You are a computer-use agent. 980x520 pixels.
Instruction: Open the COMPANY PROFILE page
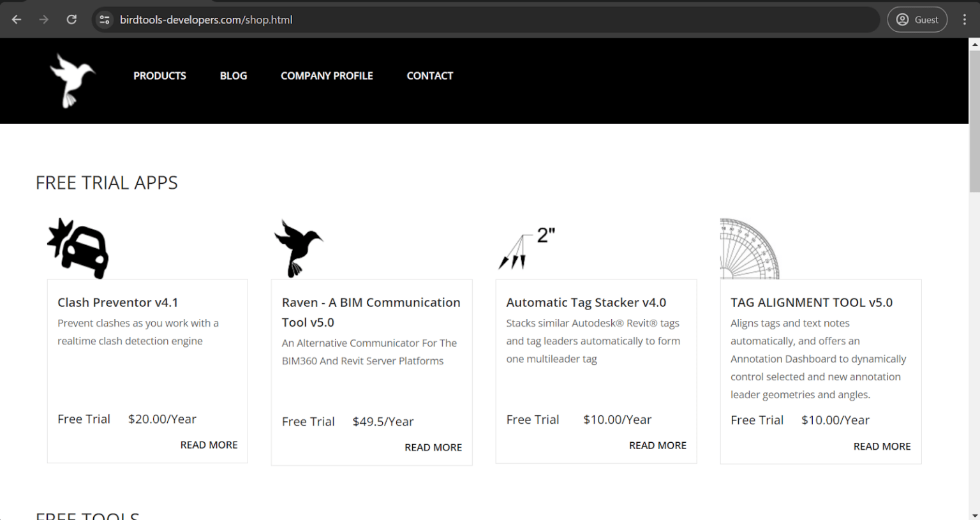pos(327,75)
